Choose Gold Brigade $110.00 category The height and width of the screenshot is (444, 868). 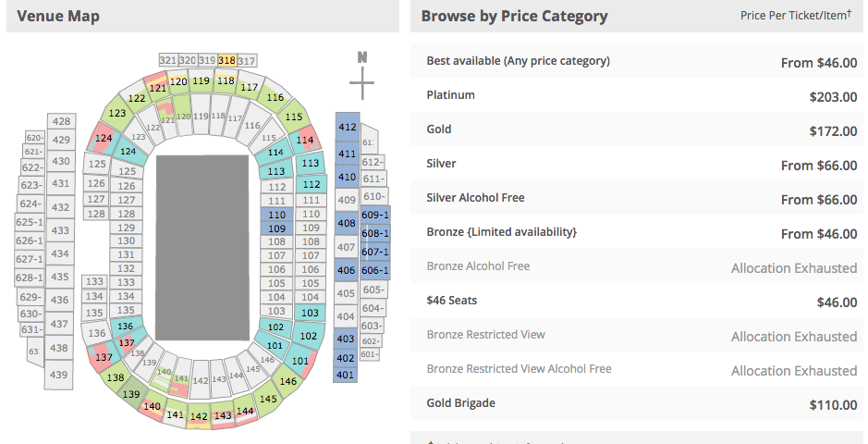pyautogui.click(x=637, y=403)
